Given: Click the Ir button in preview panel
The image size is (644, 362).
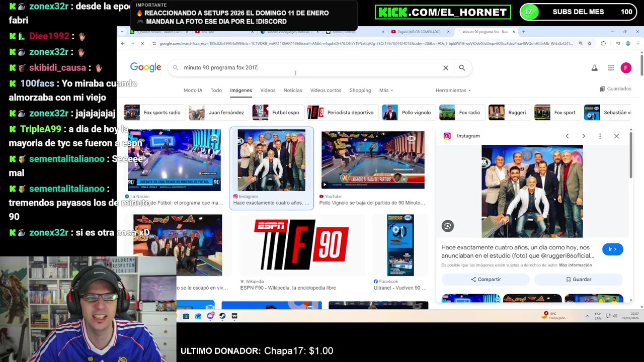Looking at the screenshot, I should (612, 249).
